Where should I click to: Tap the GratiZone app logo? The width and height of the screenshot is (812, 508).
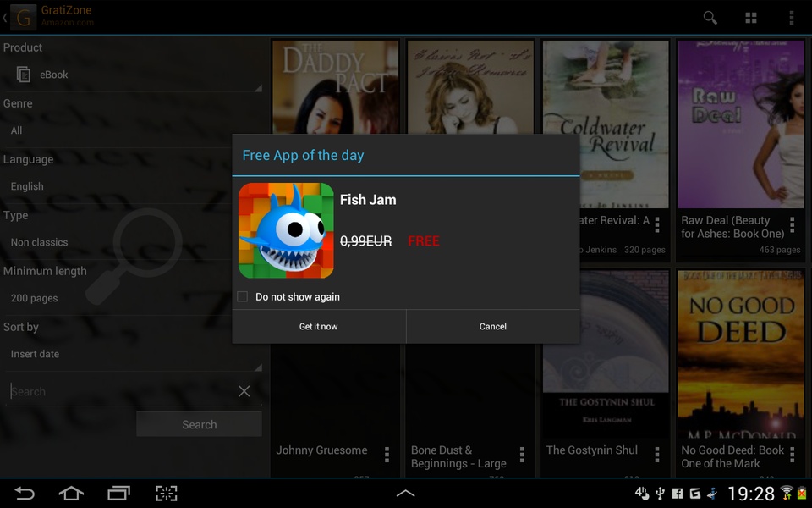coord(24,18)
